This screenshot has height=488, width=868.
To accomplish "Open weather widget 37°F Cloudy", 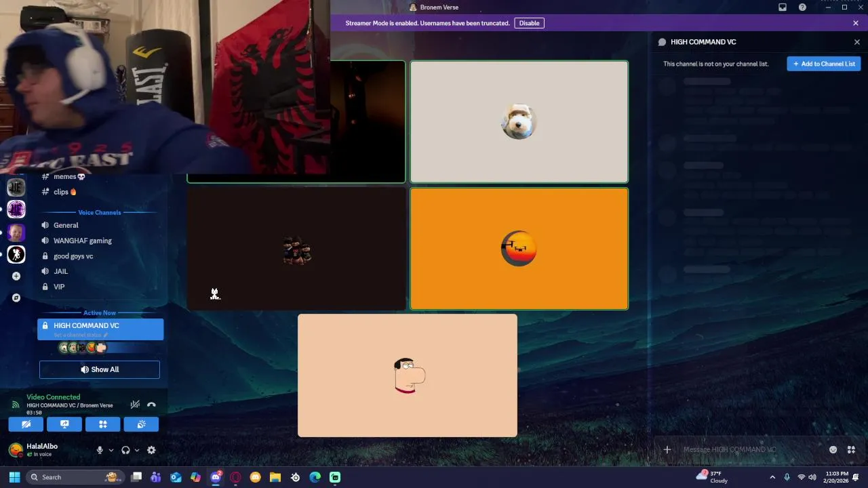I will tap(713, 477).
